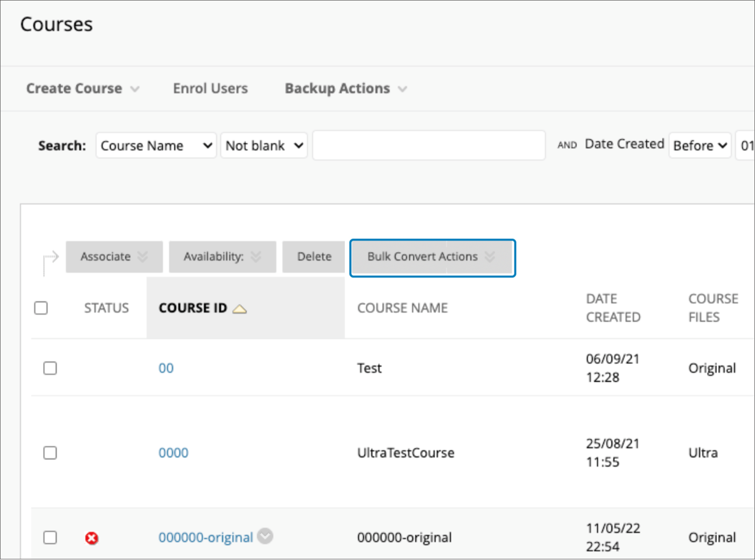The image size is (755, 560).
Task: Click the Associate button chevron
Action: point(143,257)
